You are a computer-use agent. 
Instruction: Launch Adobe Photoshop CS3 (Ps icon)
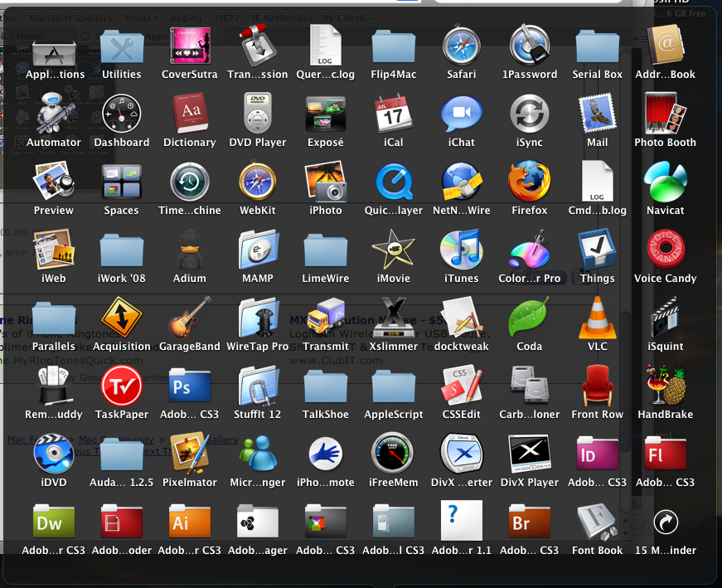click(190, 386)
